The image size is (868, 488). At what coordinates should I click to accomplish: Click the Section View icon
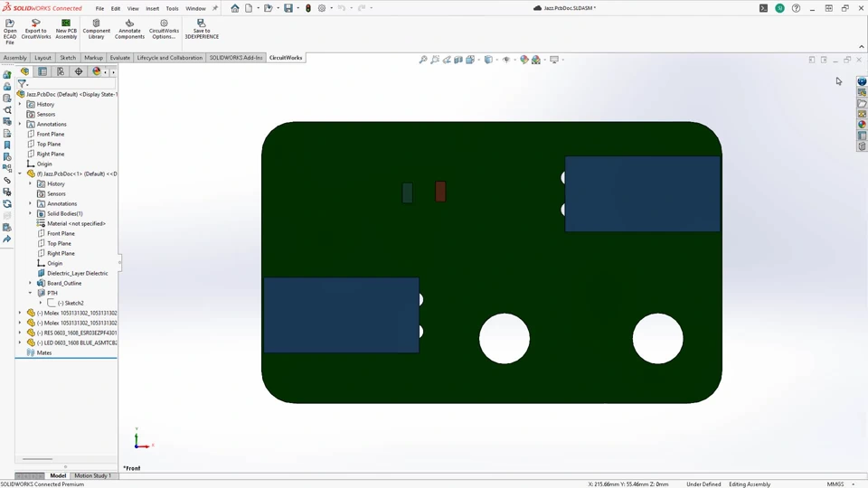(458, 60)
